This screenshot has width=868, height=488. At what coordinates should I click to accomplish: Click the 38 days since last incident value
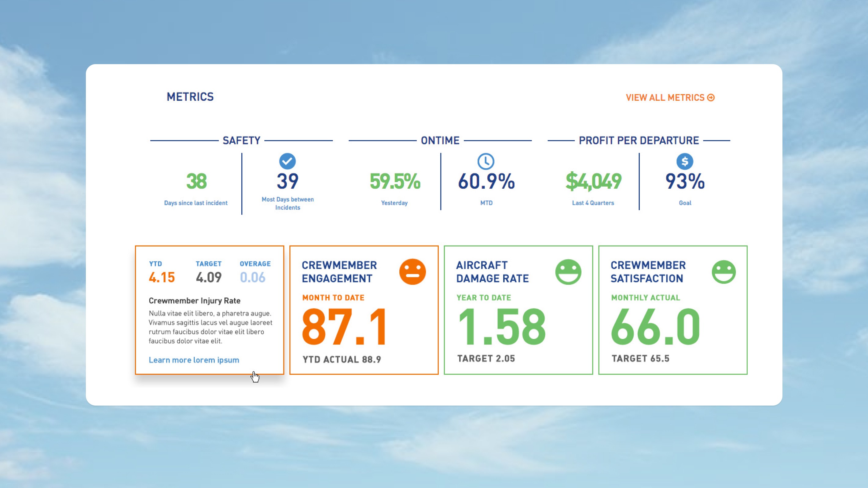pyautogui.click(x=196, y=181)
